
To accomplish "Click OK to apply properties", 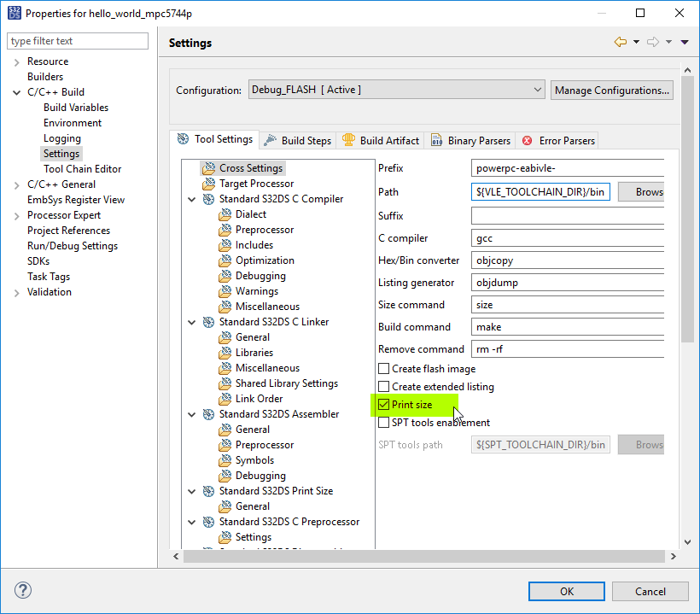I will click(567, 591).
